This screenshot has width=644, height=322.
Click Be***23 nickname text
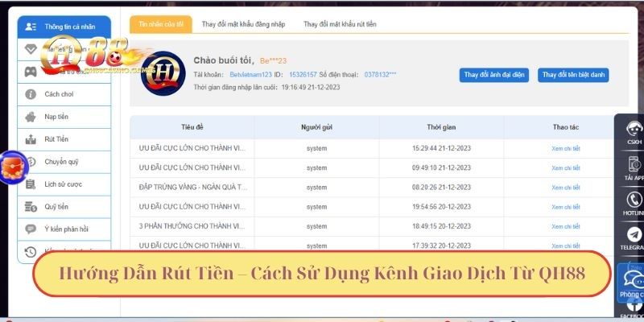tap(273, 61)
